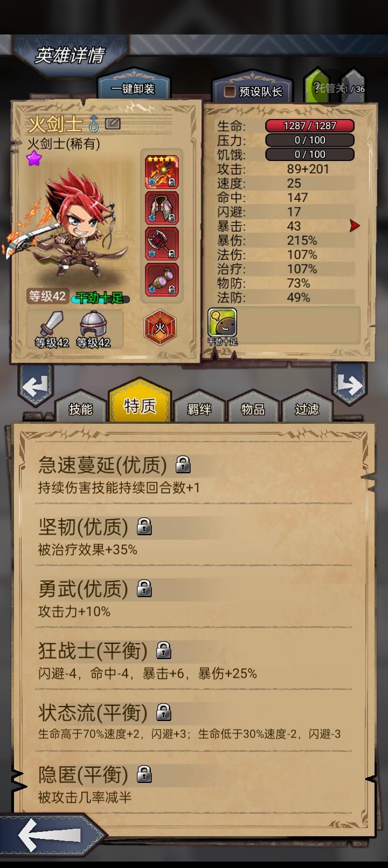The image size is (388, 868).
Task: Switch to the 羁绊 tab
Action: pyautogui.click(x=199, y=409)
